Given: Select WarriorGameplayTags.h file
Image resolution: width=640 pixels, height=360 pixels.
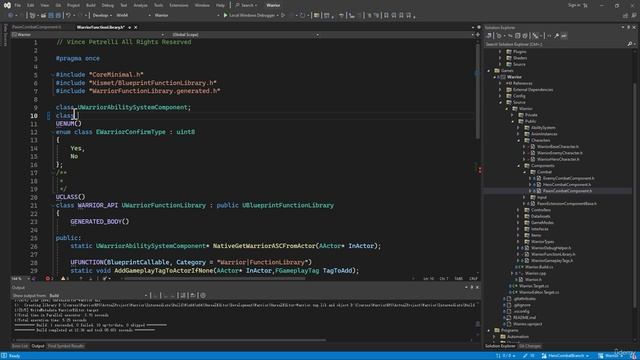Looking at the screenshot, I should 552,261.
